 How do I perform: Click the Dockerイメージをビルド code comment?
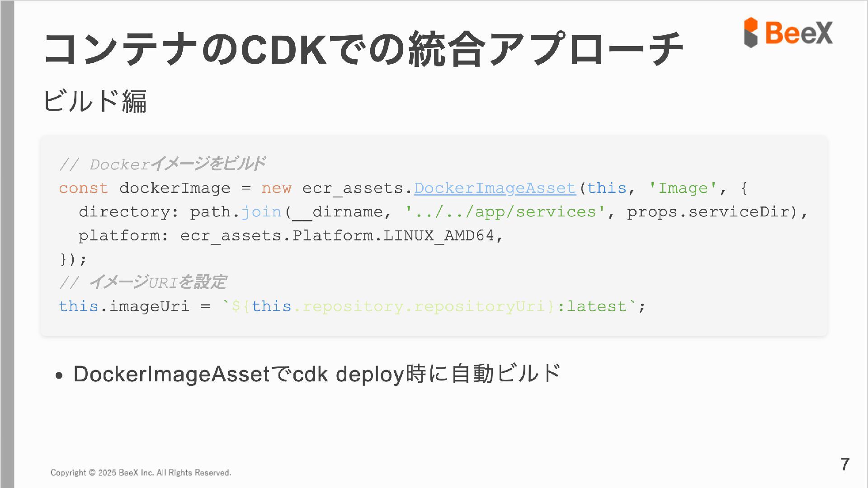(x=163, y=164)
